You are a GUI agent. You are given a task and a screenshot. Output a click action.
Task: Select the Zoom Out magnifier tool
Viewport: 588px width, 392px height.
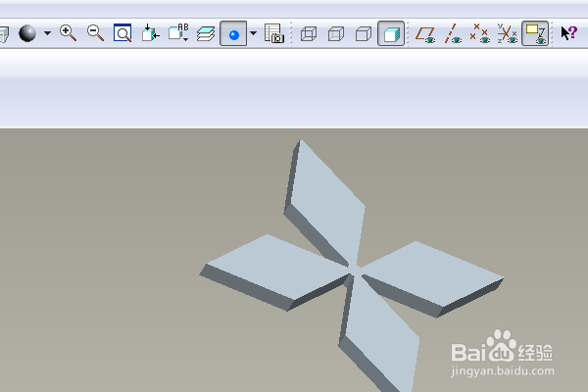coord(95,33)
